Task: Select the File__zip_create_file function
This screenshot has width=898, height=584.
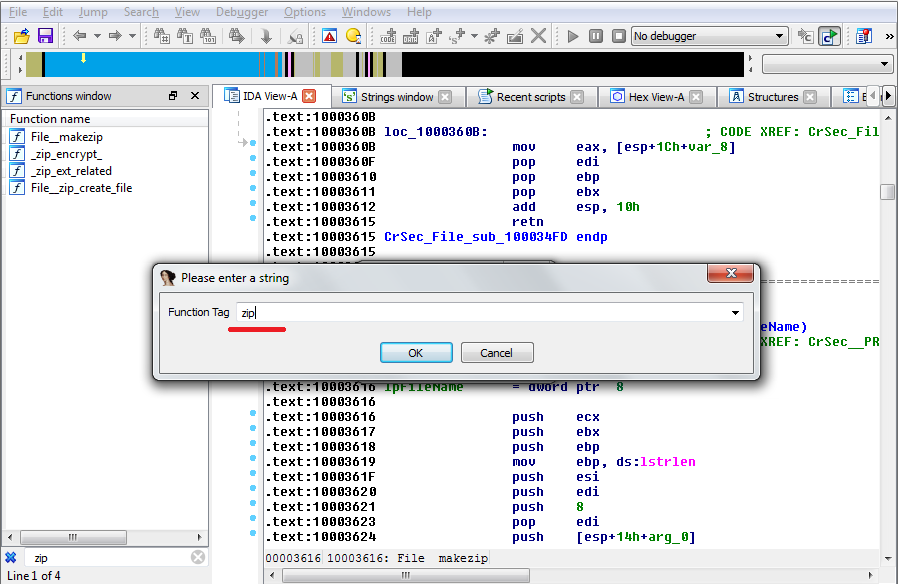Action: [x=81, y=188]
